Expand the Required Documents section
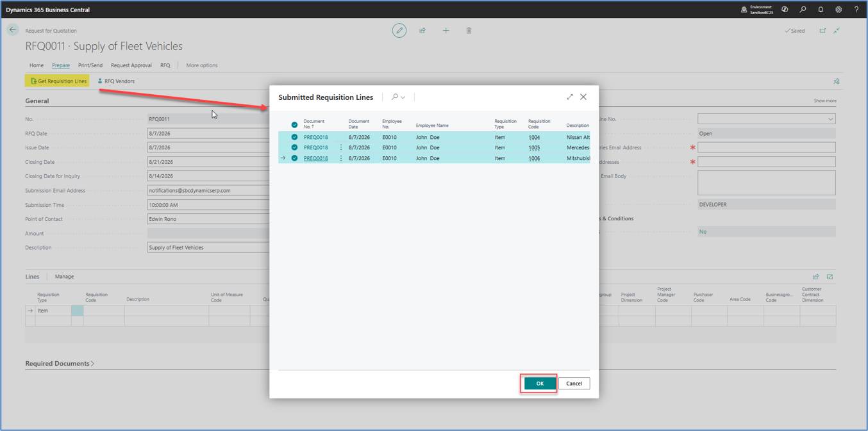This screenshot has width=868, height=431. [60, 363]
